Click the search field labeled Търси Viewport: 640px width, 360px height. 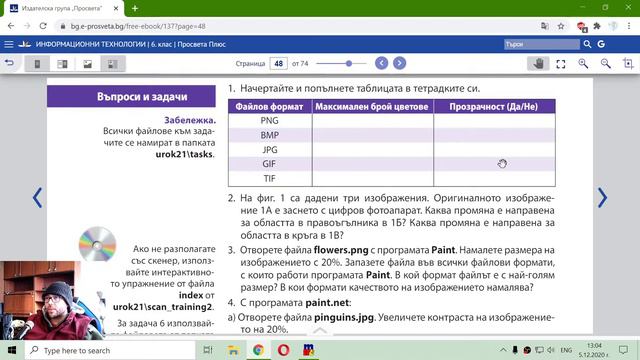(x=541, y=44)
